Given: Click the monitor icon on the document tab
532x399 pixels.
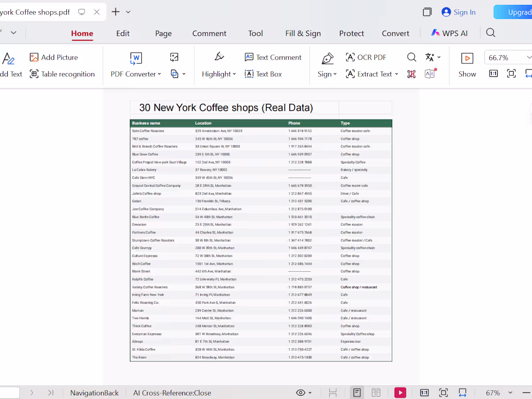Looking at the screenshot, I should 82,12.
